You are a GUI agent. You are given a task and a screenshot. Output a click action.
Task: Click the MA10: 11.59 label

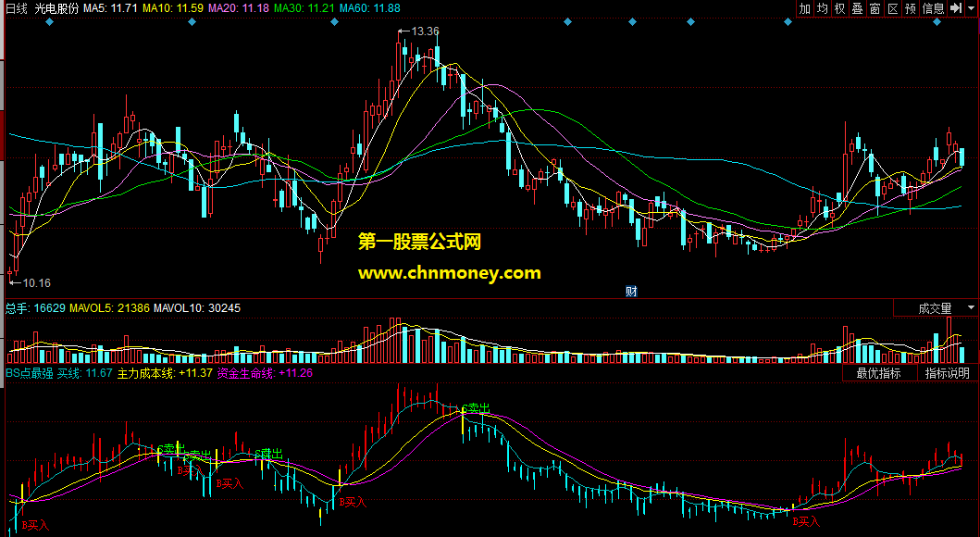(x=172, y=8)
